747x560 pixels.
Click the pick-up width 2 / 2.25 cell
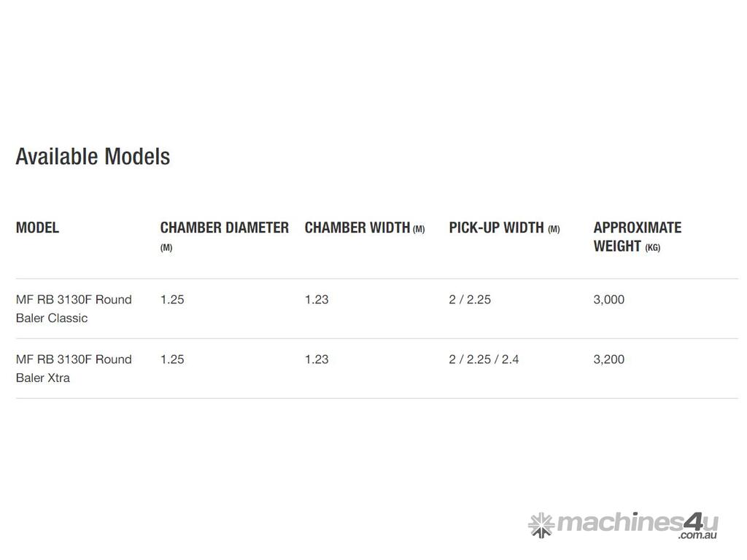coord(470,300)
